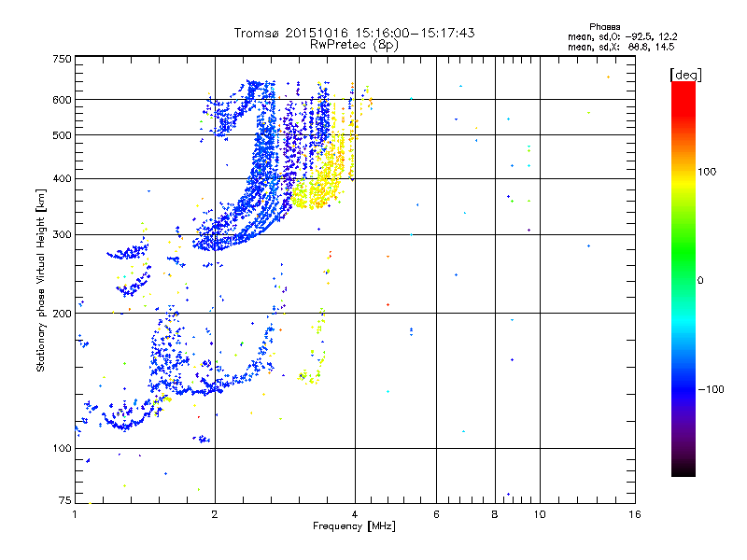The width and height of the screenshot is (747, 560).
Task: Click the '6' frequency axis label
Action: 436,514
